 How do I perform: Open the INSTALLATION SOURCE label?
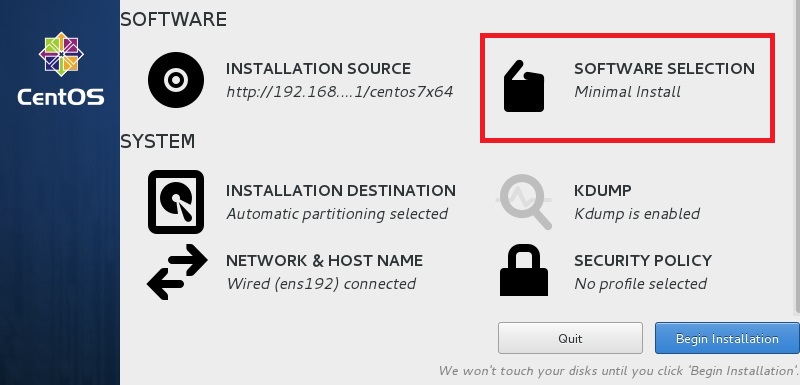[x=318, y=69]
